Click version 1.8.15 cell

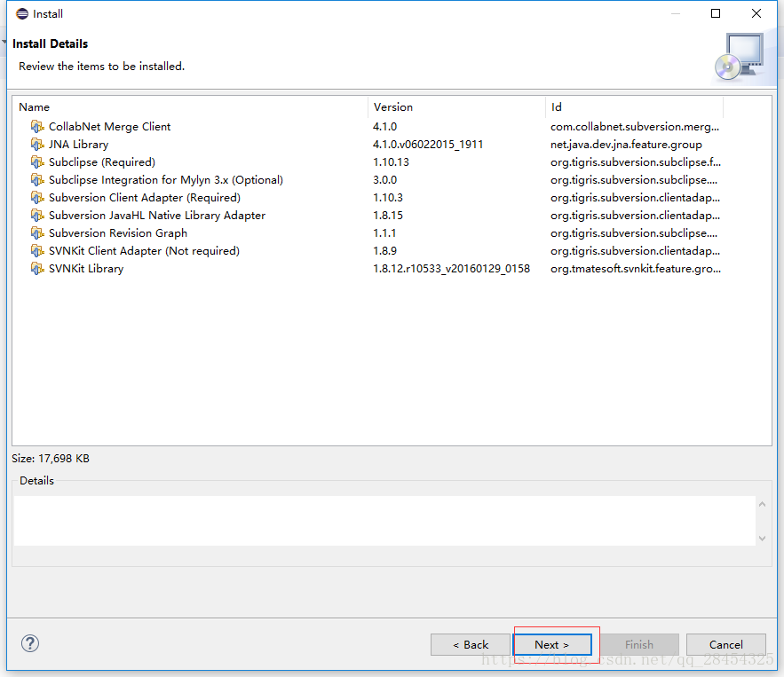[388, 216]
